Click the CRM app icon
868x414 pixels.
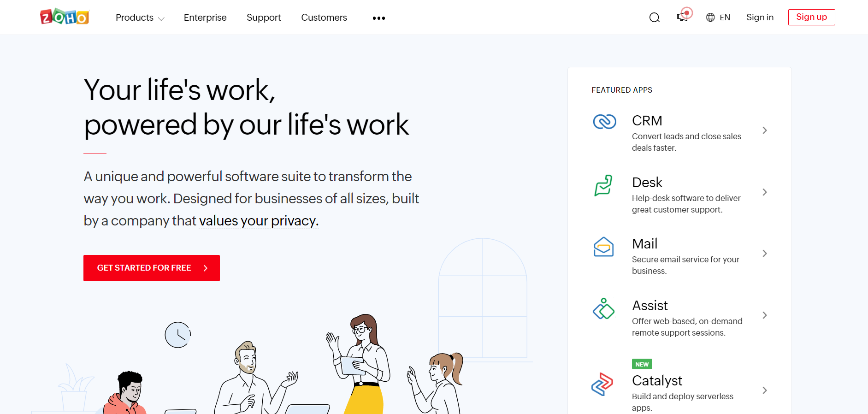[x=604, y=122]
